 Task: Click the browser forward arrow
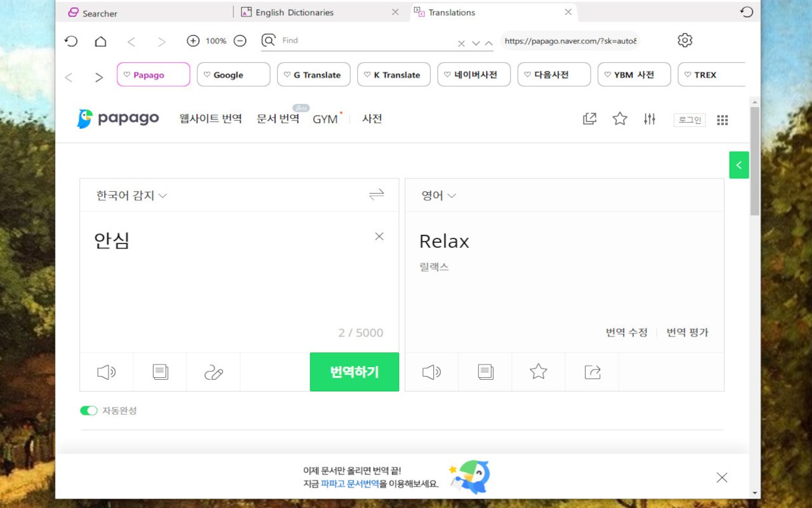pos(162,42)
